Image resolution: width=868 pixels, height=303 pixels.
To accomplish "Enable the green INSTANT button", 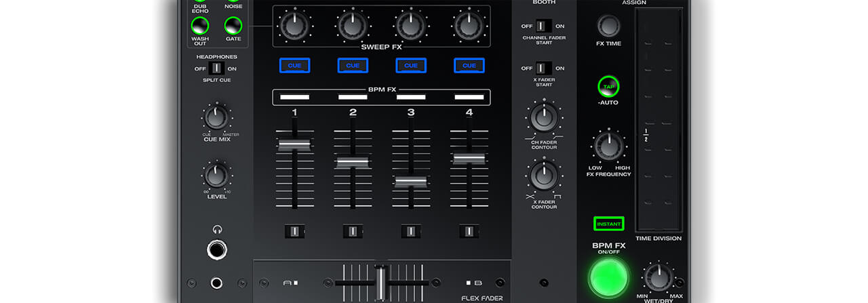I will coord(608,224).
